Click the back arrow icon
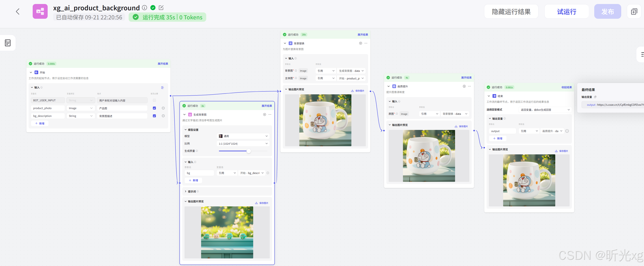This screenshot has height=266, width=644. 18,12
